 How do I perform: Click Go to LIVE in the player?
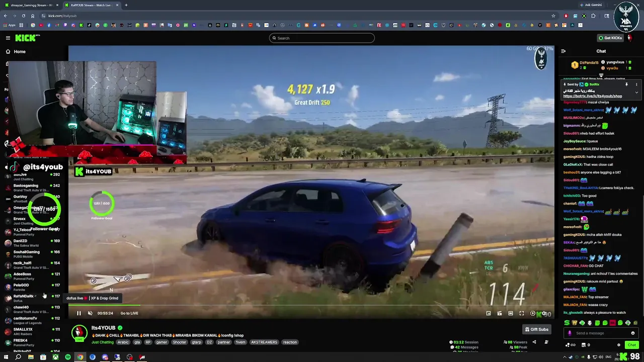pyautogui.click(x=129, y=313)
